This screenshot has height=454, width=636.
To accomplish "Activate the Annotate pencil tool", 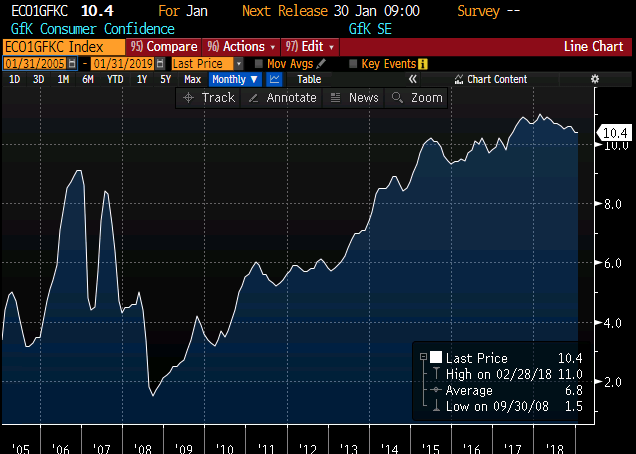I will (x=282, y=98).
